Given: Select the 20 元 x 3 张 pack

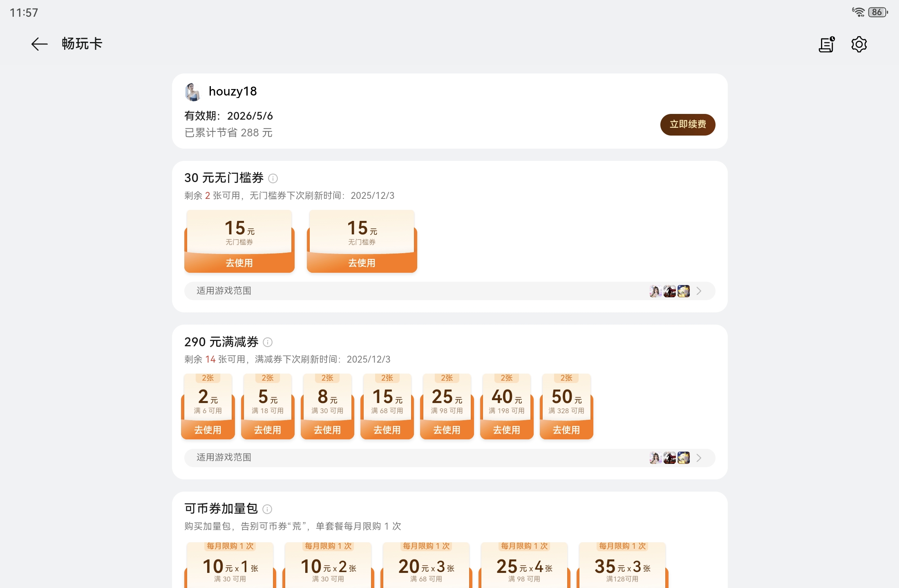Looking at the screenshot, I should coord(426,568).
